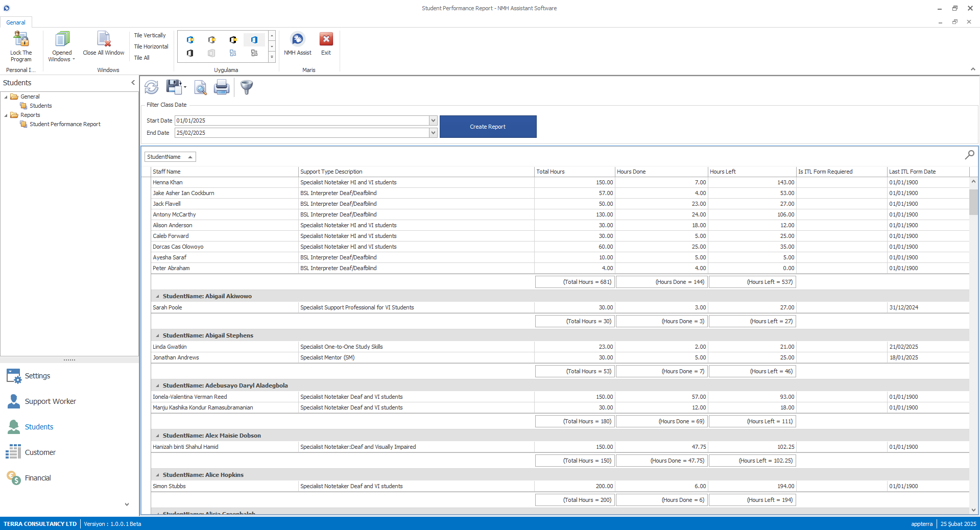This screenshot has width=980, height=530.
Task: Click the StudentName grouping chip
Action: (170, 157)
